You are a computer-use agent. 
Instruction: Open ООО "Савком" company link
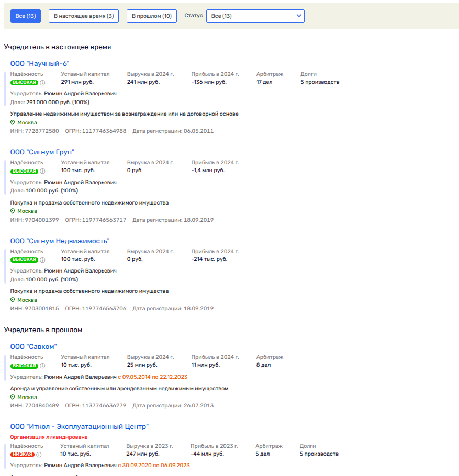(33, 347)
